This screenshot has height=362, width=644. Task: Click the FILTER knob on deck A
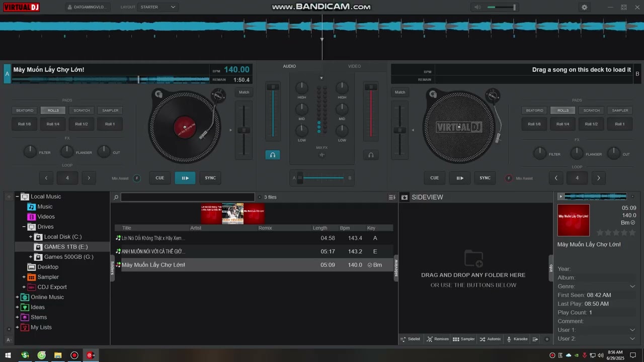point(30,151)
